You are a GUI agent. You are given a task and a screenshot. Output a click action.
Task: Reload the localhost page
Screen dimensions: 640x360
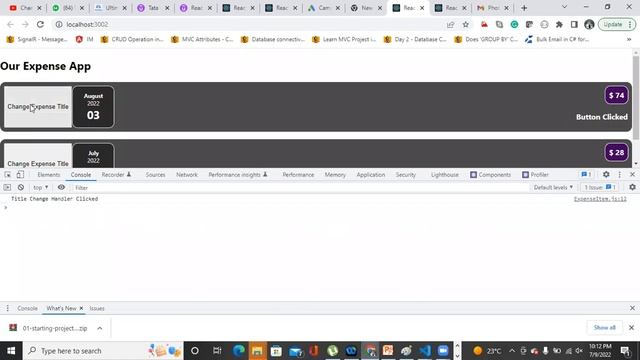point(40,24)
